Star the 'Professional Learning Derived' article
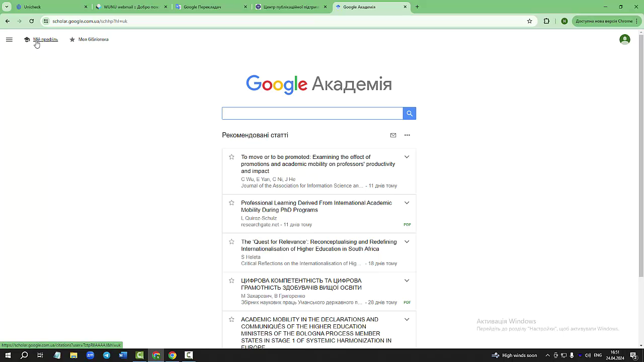This screenshot has height=362, width=644. pyautogui.click(x=231, y=203)
